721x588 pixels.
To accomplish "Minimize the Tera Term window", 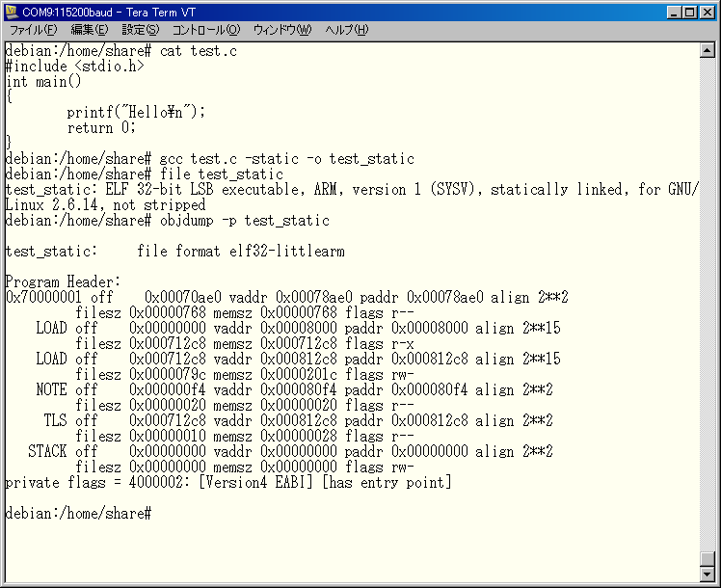I will pyautogui.click(x=674, y=13).
